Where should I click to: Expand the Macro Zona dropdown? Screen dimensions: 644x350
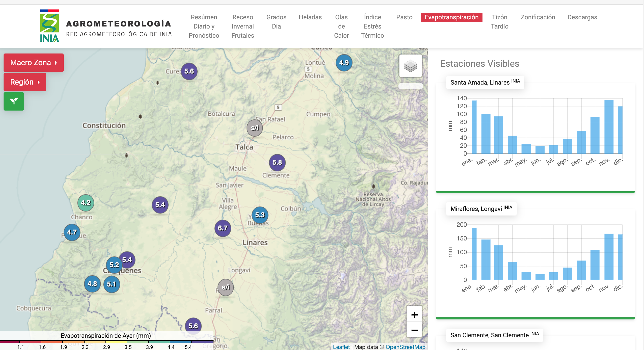coord(34,63)
